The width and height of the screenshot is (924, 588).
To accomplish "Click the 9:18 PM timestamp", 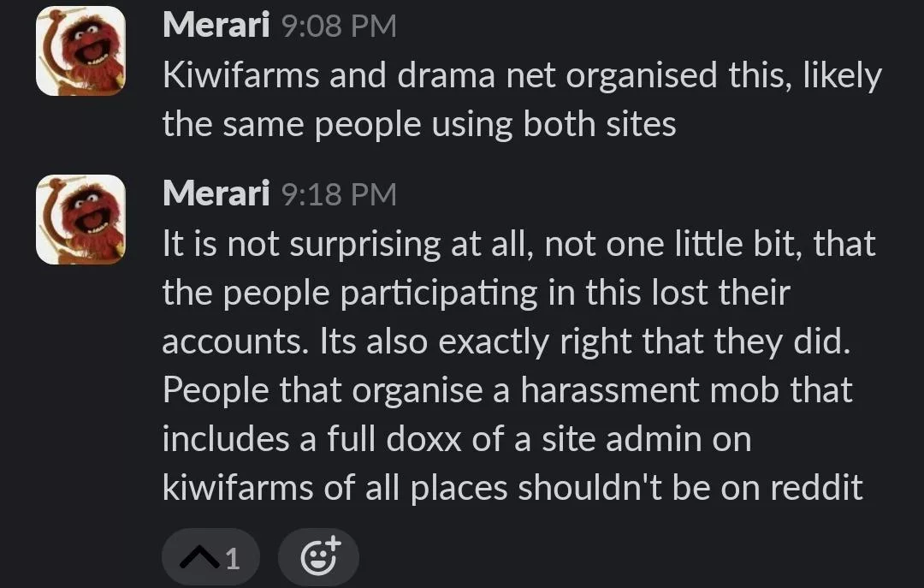I will coord(339,194).
